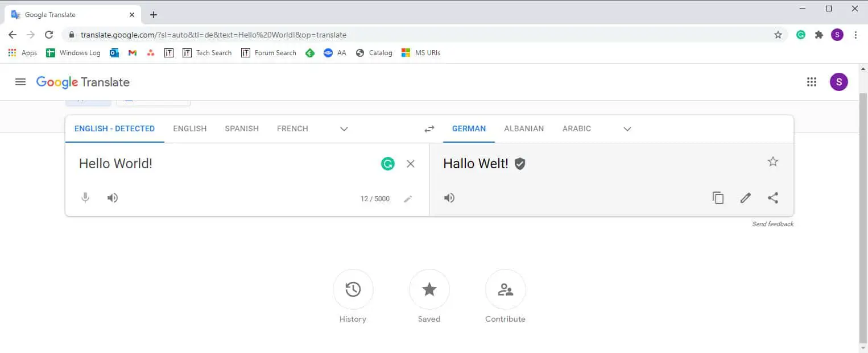Open the Outlook bookmark icon
The height and width of the screenshot is (353, 868).
coord(114,53)
